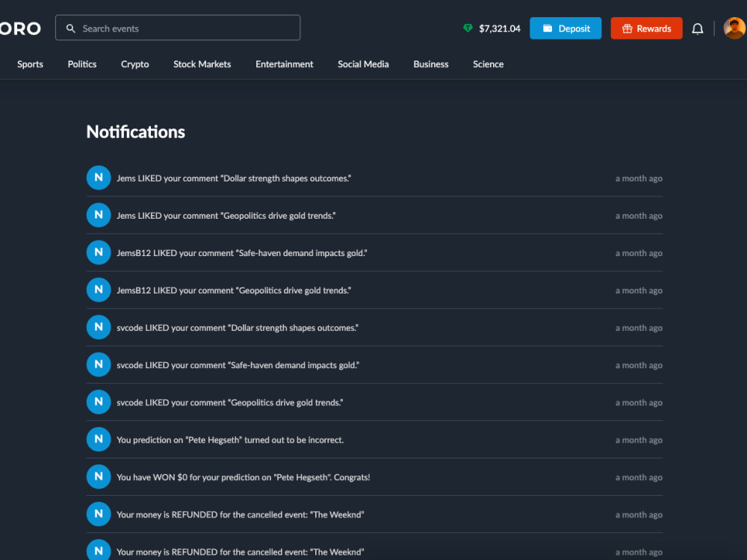Open JemsB12 liked "Geopolitics drive gold trends" notification
This screenshot has height=560, width=747.
[x=374, y=290]
